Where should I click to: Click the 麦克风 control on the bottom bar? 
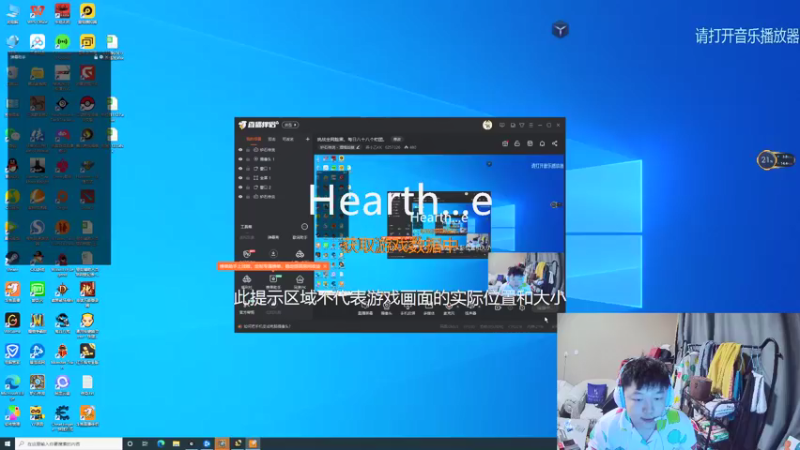point(449,309)
